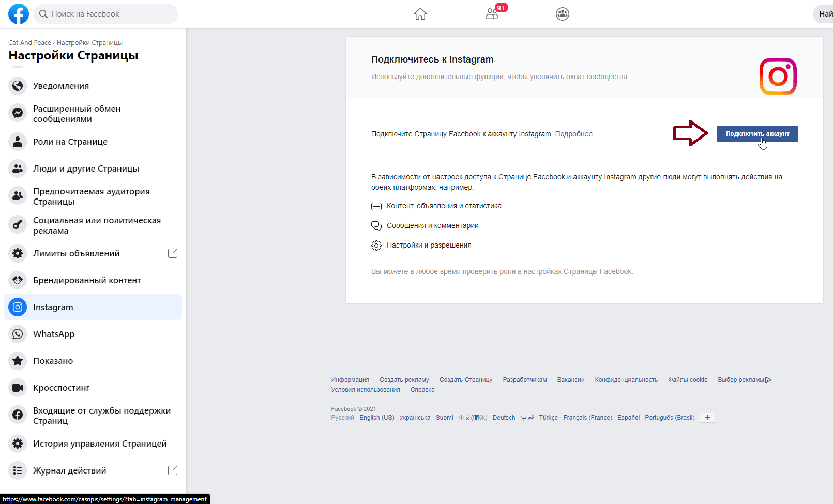The width and height of the screenshot is (833, 504).
Task: Go to Уведомления settings section
Action: tap(61, 86)
